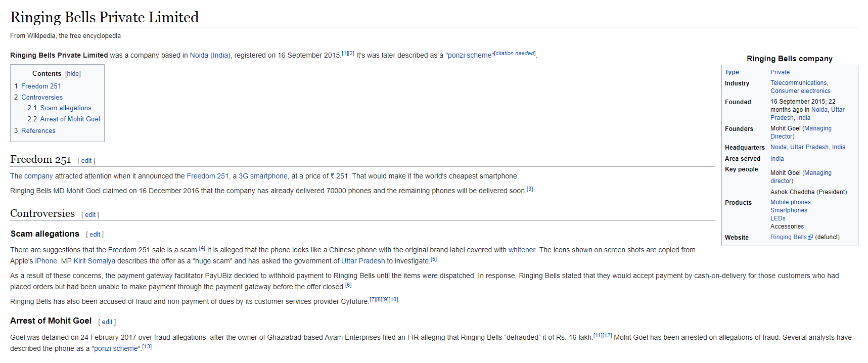Open the iPhone article link
Screen dimensions: 868x363
[46, 261]
